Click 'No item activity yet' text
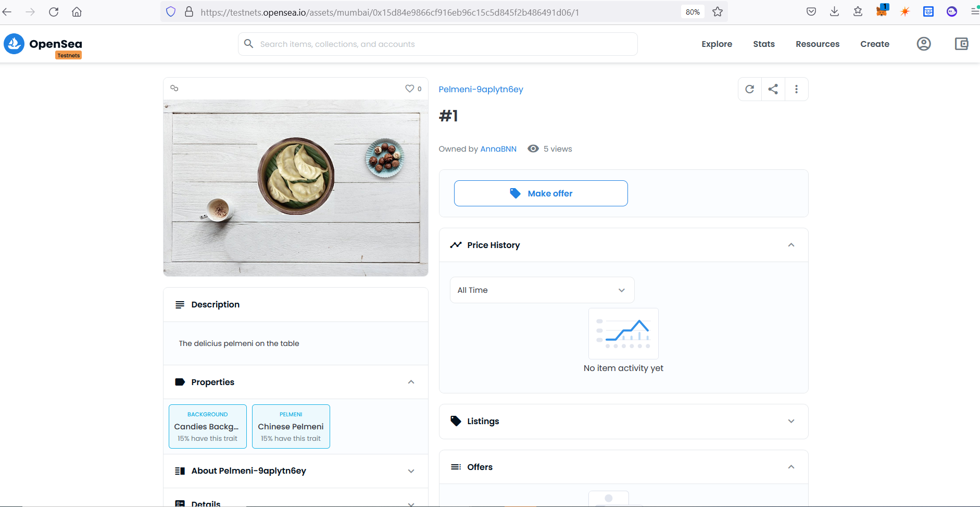Screen dimensions: 980x507 [623, 368]
